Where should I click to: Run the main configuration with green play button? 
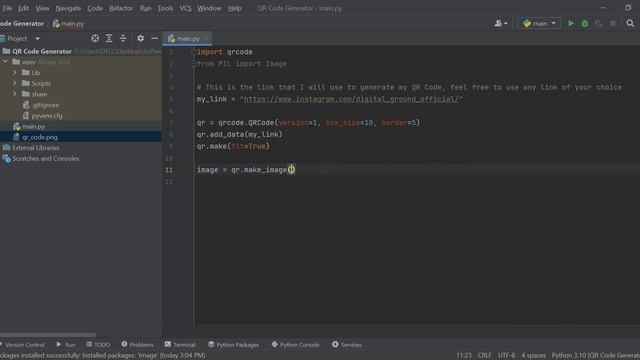pos(571,24)
